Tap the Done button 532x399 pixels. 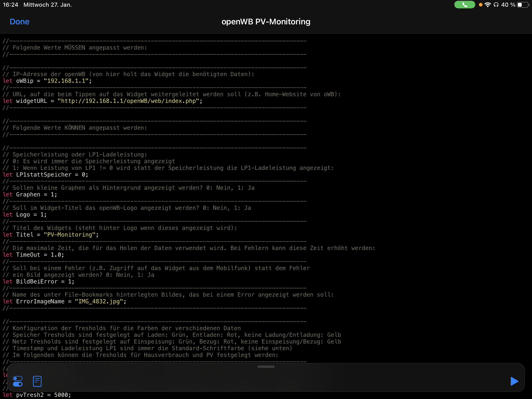tap(19, 22)
